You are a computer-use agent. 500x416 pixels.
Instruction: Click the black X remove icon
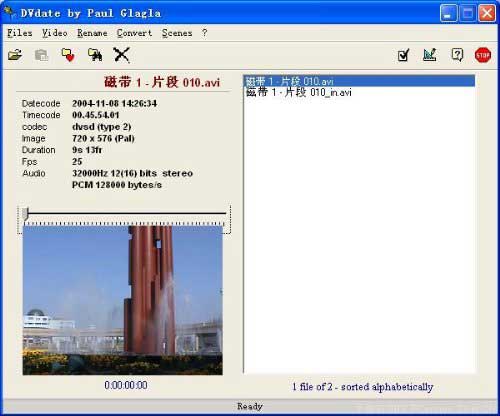pos(121,55)
